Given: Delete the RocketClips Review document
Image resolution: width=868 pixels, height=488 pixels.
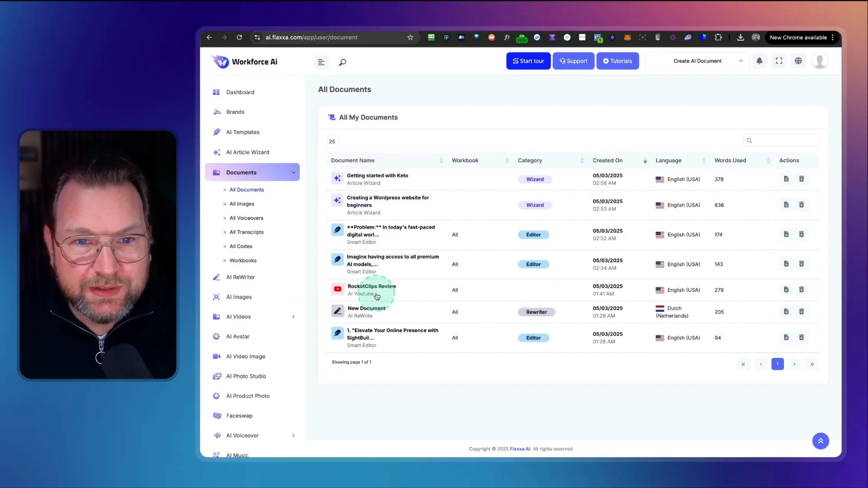Looking at the screenshot, I should tap(801, 290).
